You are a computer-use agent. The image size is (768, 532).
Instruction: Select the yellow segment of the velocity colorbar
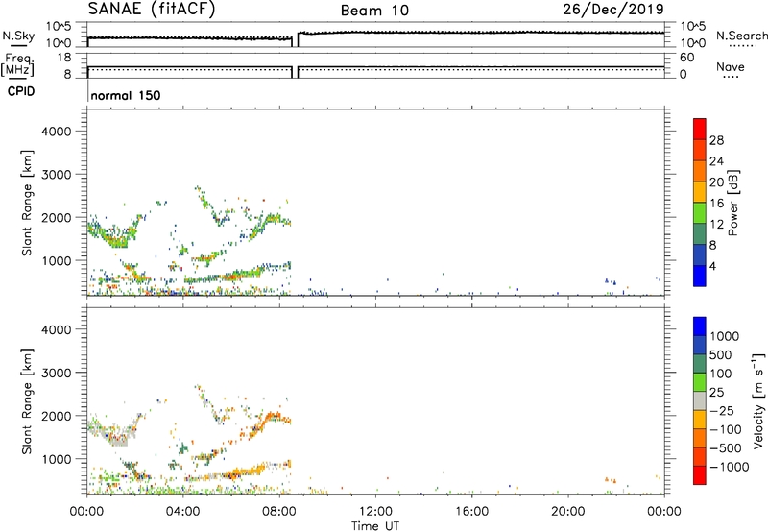point(700,420)
